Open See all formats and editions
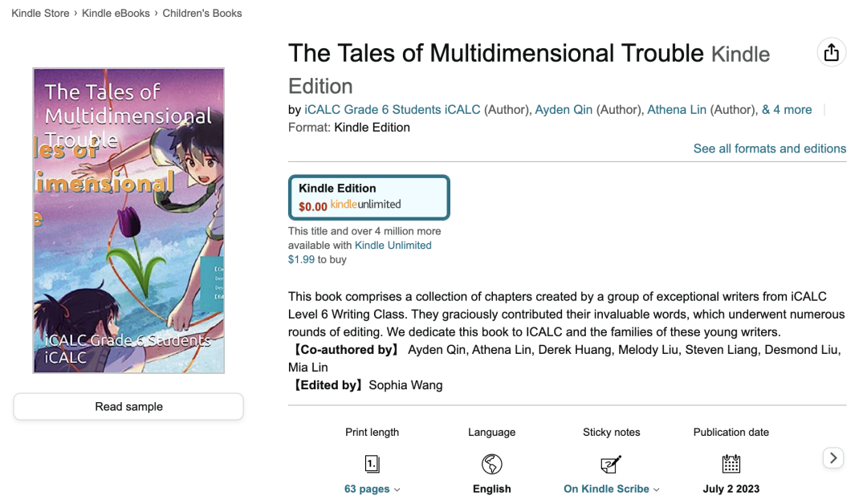Screen dimensions: 867x504 [x=769, y=148]
